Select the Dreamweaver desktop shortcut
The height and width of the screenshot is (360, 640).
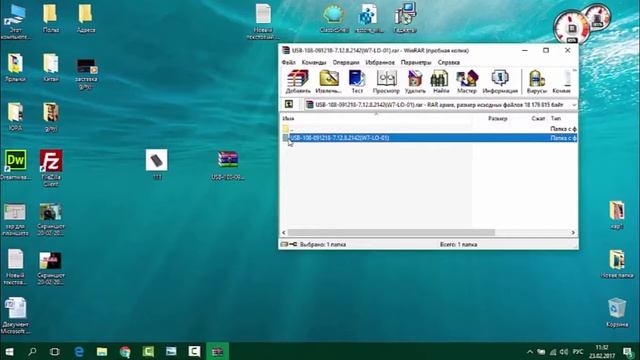(16, 165)
